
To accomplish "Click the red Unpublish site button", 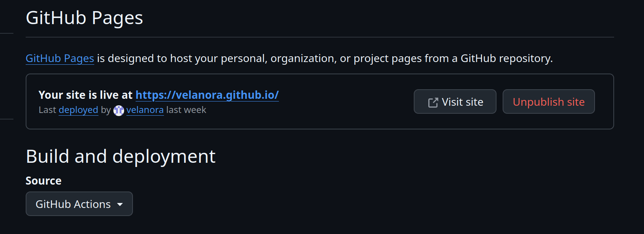I will [x=549, y=101].
